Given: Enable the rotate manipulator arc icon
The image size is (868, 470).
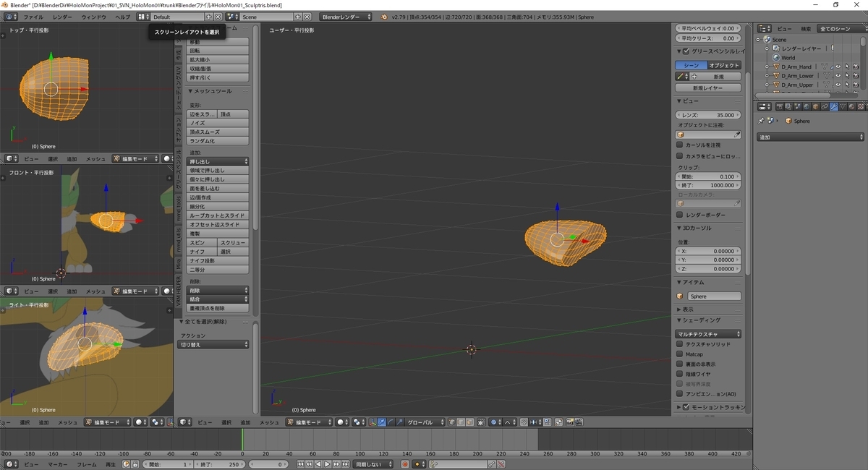Looking at the screenshot, I should coord(391,422).
